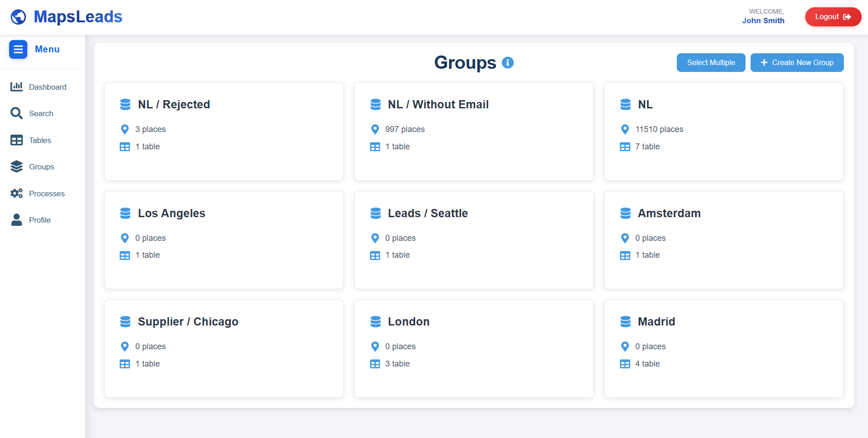Open the NL / Without Email group

point(473,132)
